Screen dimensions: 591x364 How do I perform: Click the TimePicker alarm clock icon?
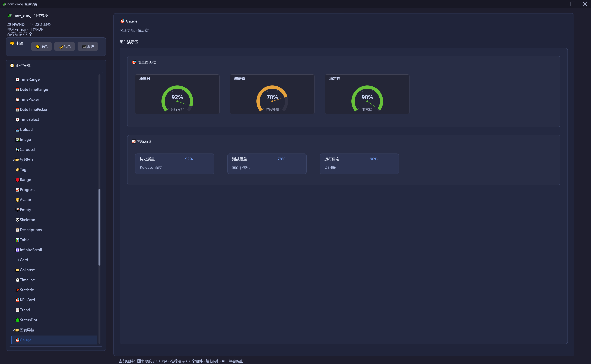(17, 100)
